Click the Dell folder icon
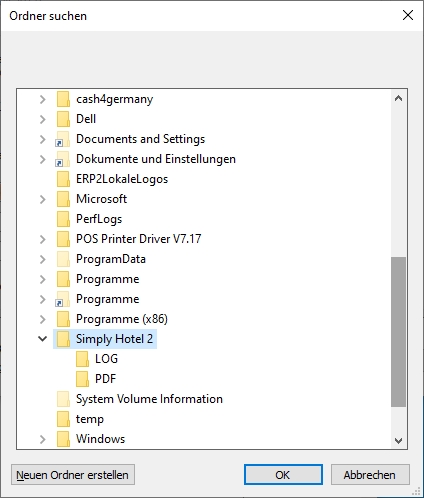This screenshot has height=498, width=424. click(x=63, y=119)
